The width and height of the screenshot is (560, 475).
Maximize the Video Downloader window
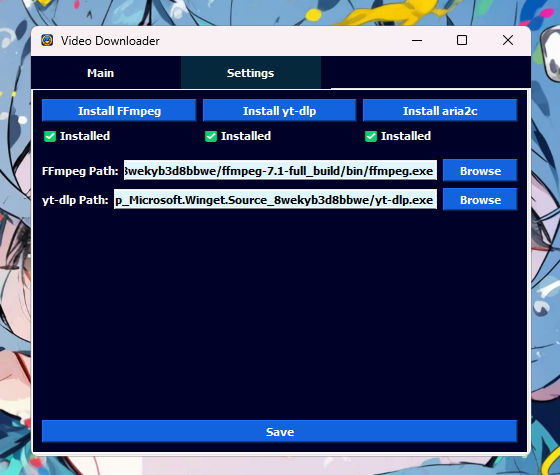click(x=462, y=40)
